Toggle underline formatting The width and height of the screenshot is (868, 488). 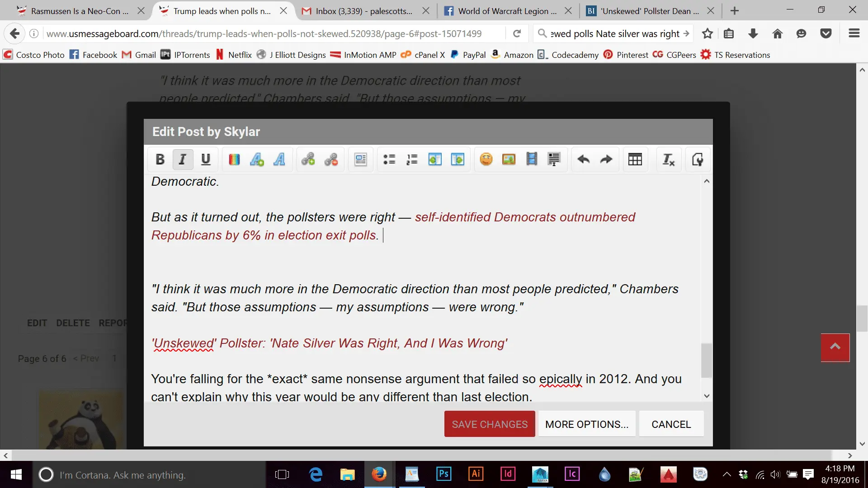206,160
